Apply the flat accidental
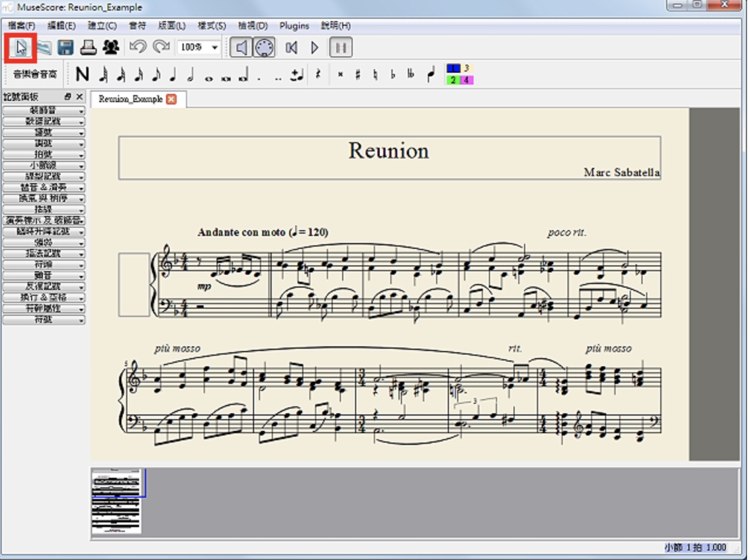Viewport: 750px width, 560px height. point(393,75)
